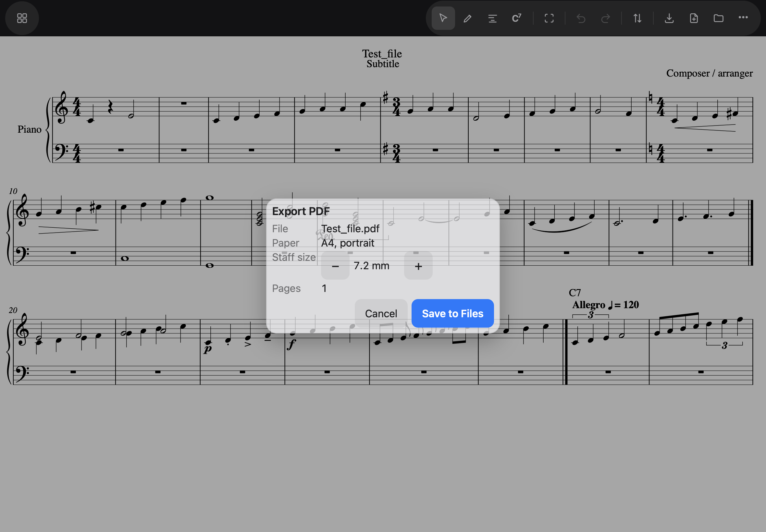Click the Cancel button in Export PDF

(381, 313)
